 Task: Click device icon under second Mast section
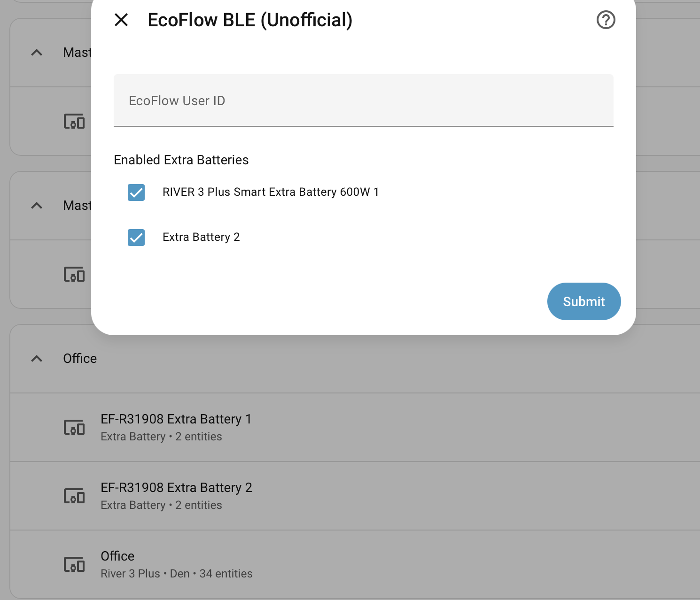pyautogui.click(x=74, y=275)
